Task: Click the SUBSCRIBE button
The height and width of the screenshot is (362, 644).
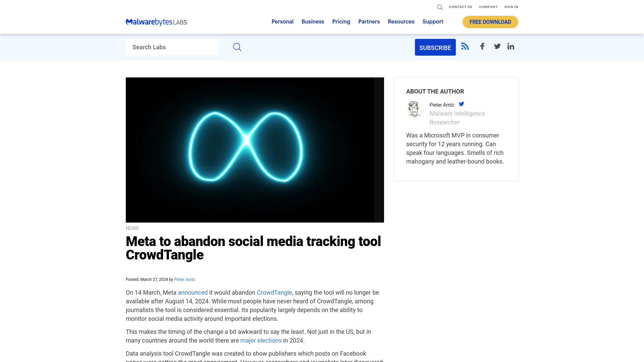Action: point(435,47)
